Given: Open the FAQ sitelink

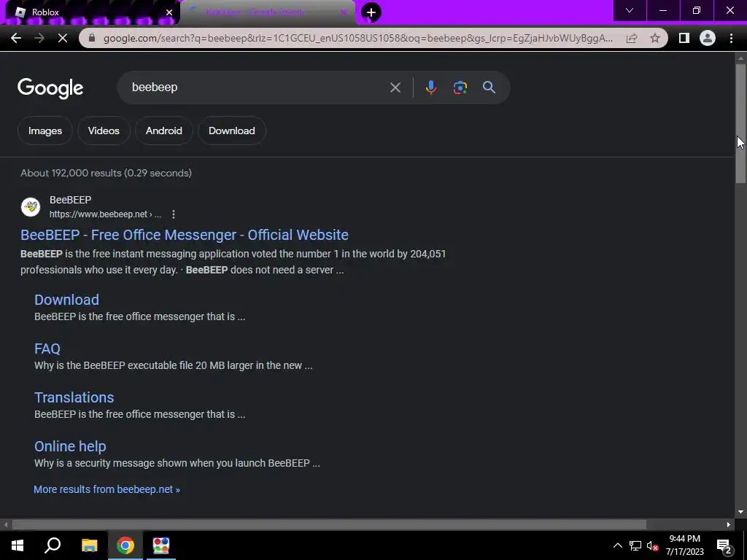Looking at the screenshot, I should pos(47,349).
